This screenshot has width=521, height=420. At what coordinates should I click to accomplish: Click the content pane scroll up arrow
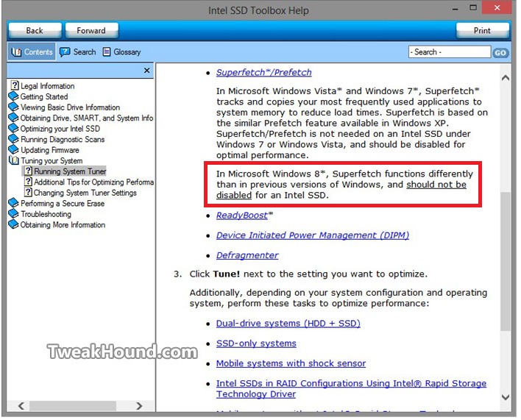(x=506, y=78)
